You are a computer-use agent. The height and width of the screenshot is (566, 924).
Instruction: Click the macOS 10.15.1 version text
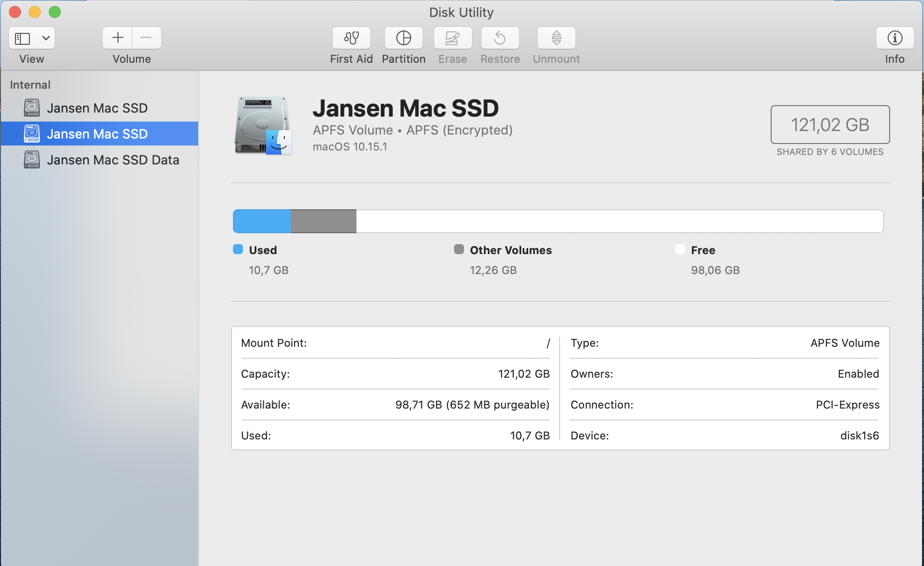[350, 147]
